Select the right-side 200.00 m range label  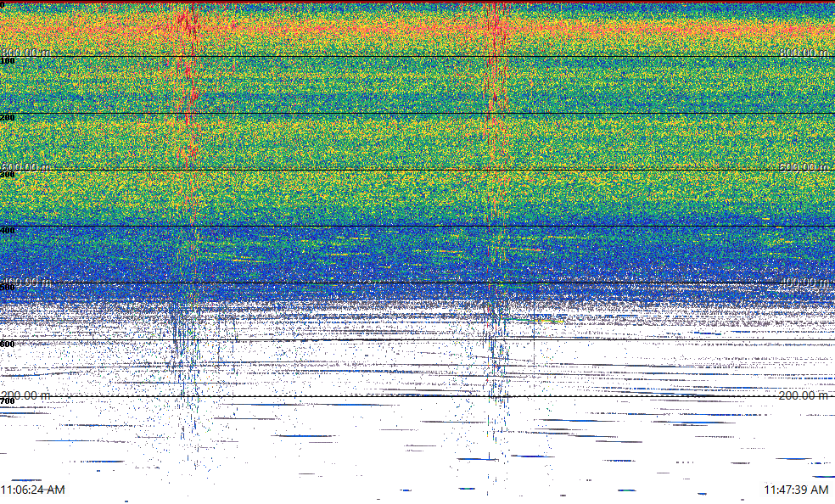click(804, 395)
